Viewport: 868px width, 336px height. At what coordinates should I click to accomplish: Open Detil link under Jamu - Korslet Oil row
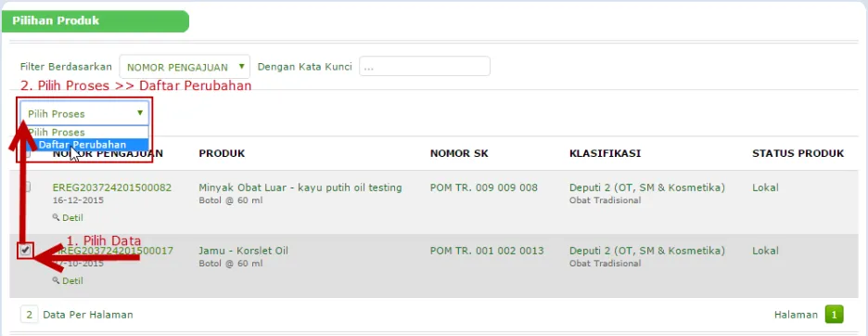pyautogui.click(x=72, y=281)
